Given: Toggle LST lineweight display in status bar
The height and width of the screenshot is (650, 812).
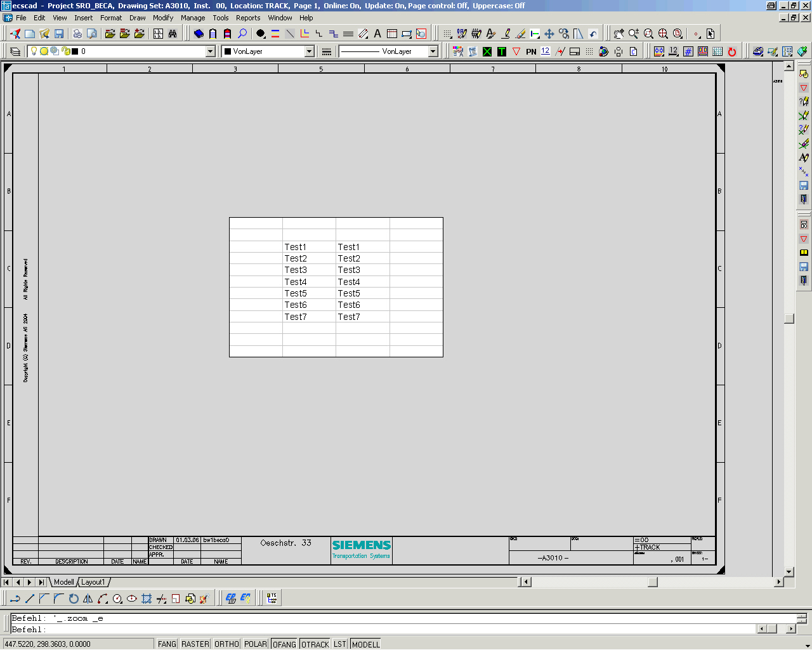Looking at the screenshot, I should click(340, 644).
